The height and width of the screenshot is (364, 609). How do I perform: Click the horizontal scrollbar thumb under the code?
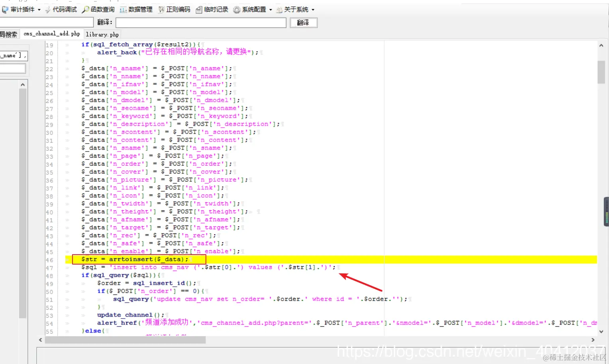point(125,340)
